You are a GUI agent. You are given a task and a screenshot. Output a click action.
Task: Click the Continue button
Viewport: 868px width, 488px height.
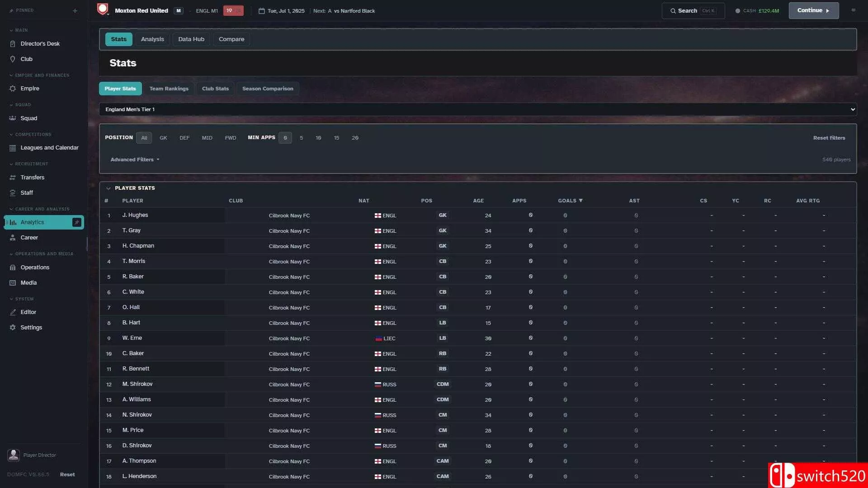(813, 10)
